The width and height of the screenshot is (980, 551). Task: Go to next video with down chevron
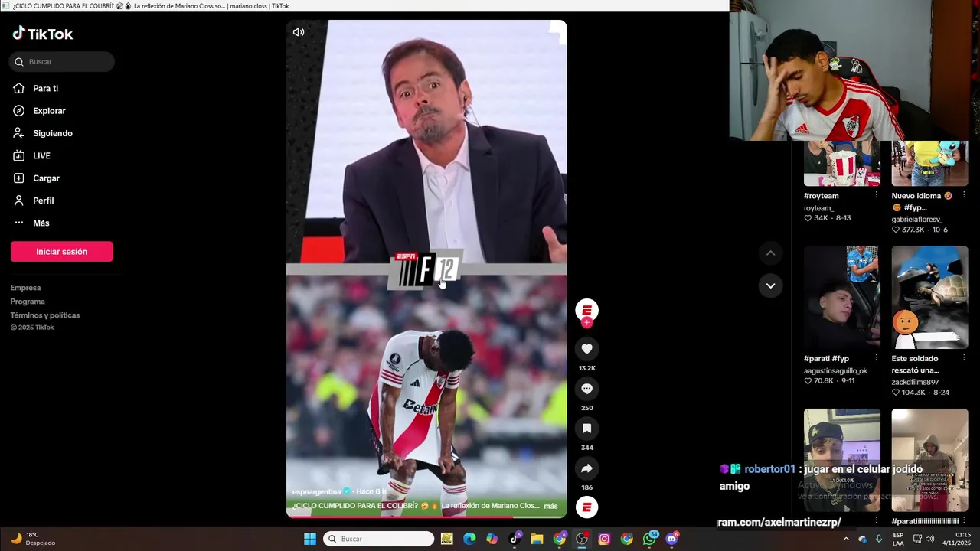point(771,285)
